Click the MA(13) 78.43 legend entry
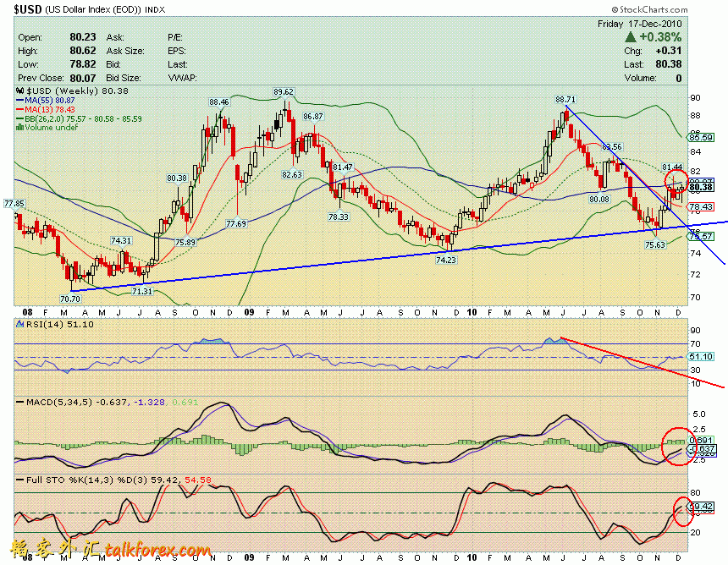728x565 pixels. coord(46,109)
